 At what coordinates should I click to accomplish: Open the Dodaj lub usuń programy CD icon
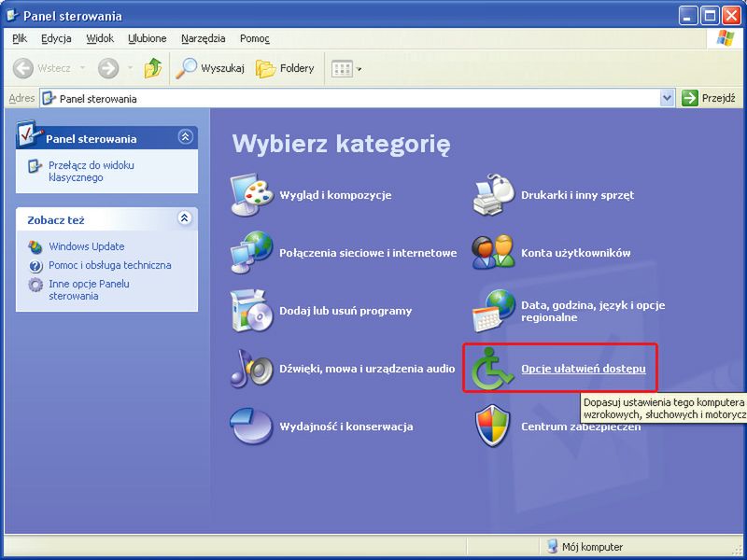(252, 311)
